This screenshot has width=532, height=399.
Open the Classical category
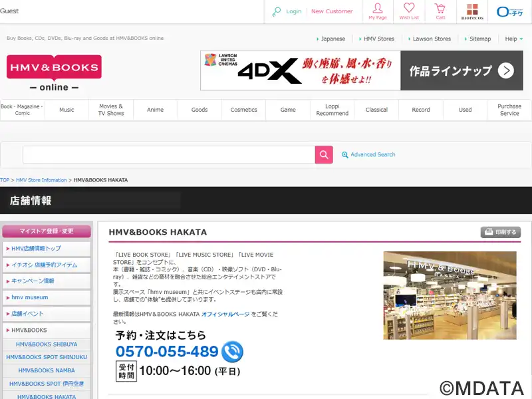(x=376, y=110)
